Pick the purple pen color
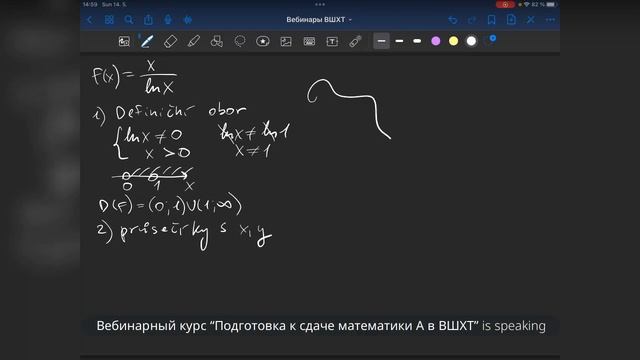 436,41
